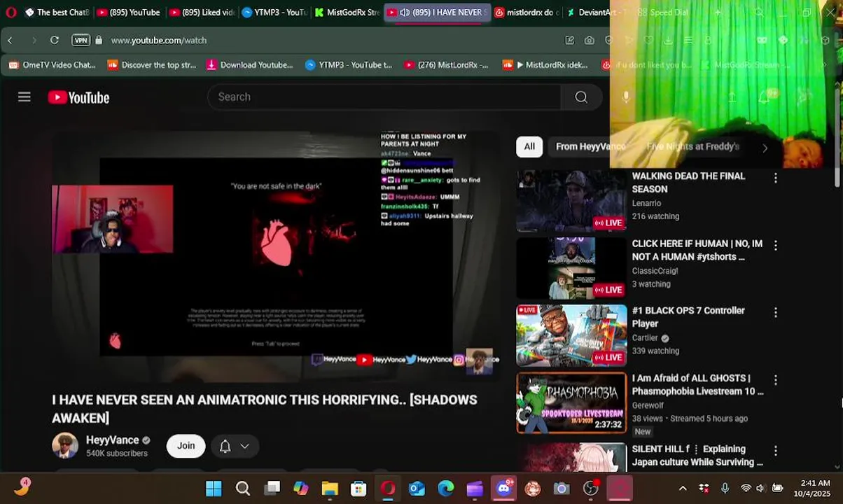Click the Lenarrio channel name
Viewport: 843px width, 504px height.
pyautogui.click(x=646, y=203)
